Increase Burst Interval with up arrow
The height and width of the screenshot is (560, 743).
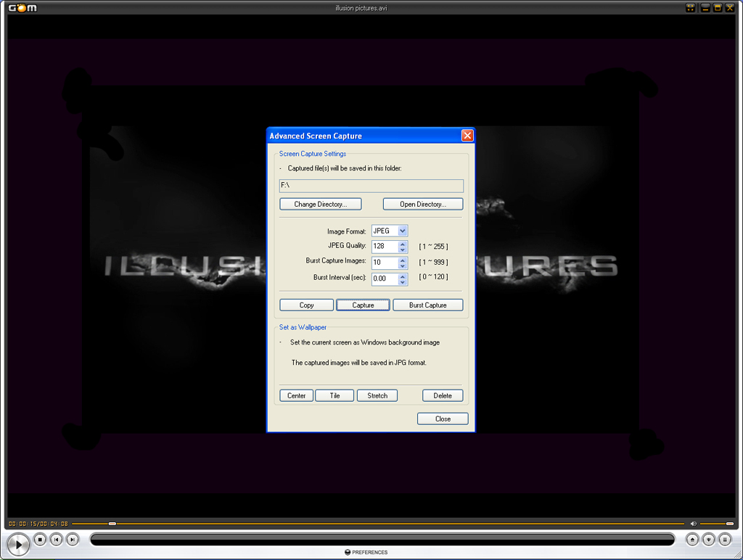[x=403, y=276]
